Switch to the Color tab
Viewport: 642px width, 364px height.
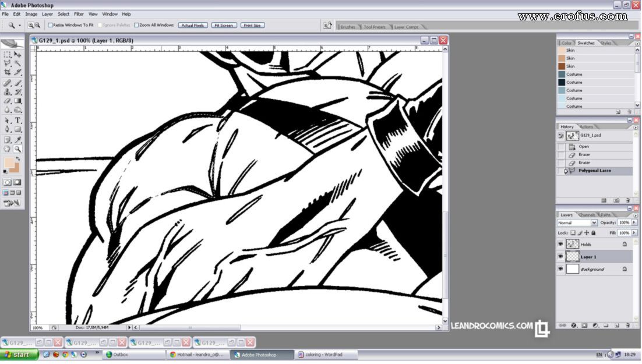click(566, 43)
